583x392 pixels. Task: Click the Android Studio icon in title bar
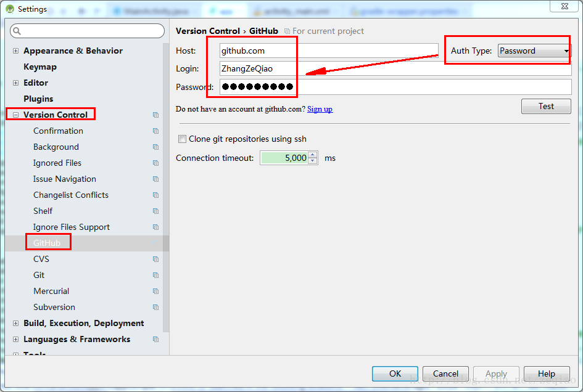pyautogui.click(x=10, y=9)
